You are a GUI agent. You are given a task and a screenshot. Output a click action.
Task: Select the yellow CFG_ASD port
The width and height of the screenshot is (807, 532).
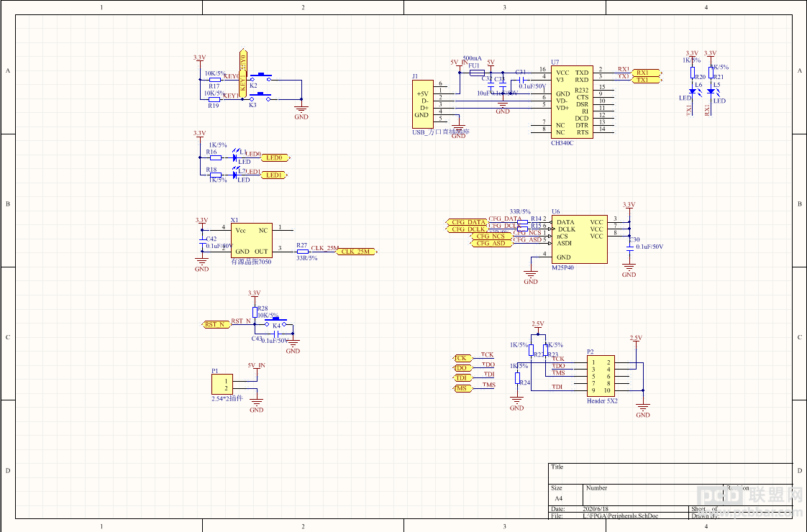[493, 244]
